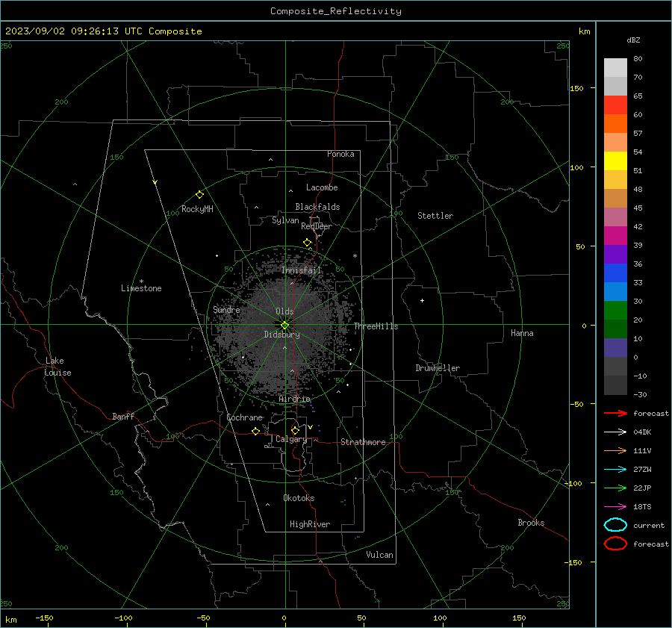Click the Sylvan label

tap(285, 220)
